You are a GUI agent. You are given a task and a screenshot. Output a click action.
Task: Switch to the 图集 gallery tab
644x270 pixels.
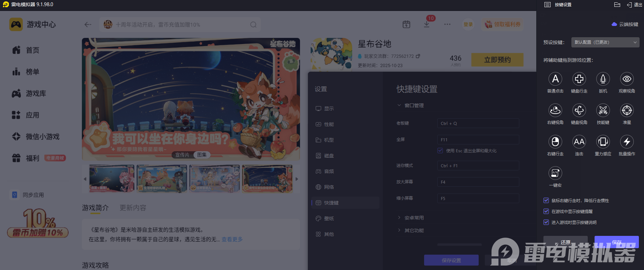202,155
